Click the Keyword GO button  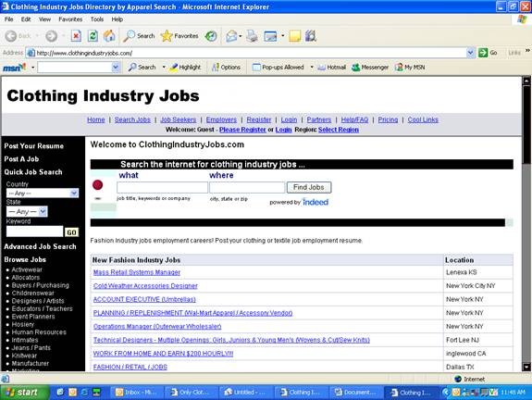(71, 232)
